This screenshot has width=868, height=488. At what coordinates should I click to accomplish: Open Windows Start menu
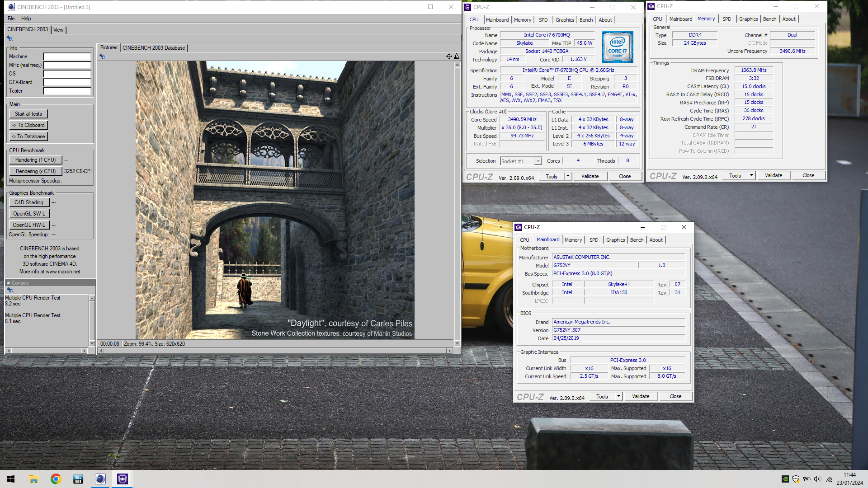tap(11, 479)
